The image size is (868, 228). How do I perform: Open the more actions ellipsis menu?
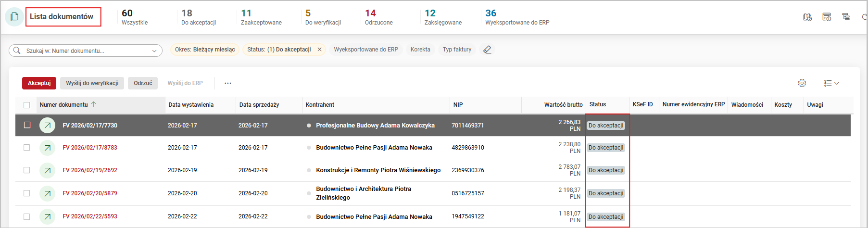(x=227, y=83)
